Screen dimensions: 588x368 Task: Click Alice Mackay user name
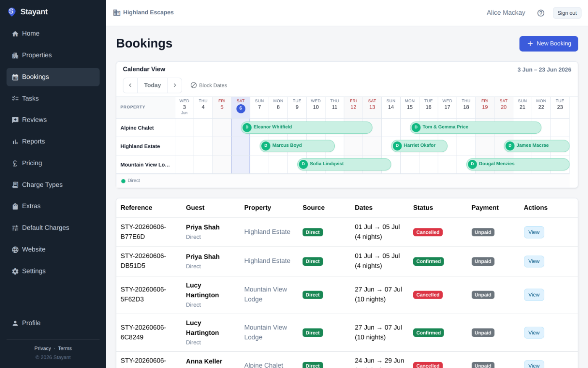tap(506, 13)
